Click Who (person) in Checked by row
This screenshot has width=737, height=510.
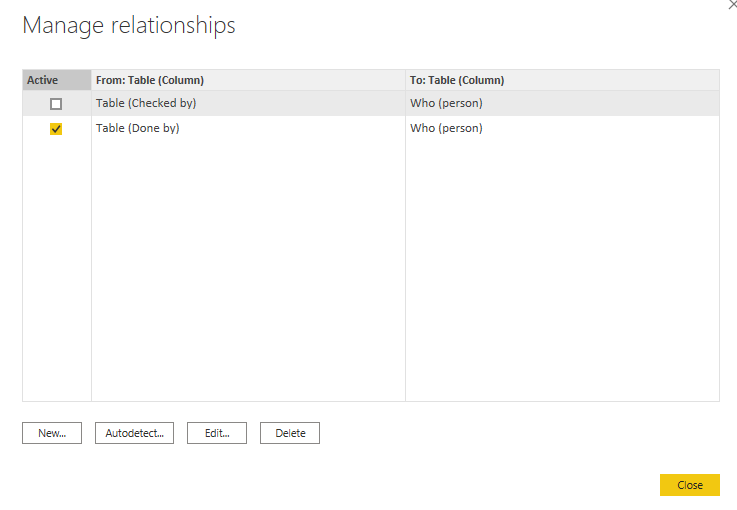[446, 103]
